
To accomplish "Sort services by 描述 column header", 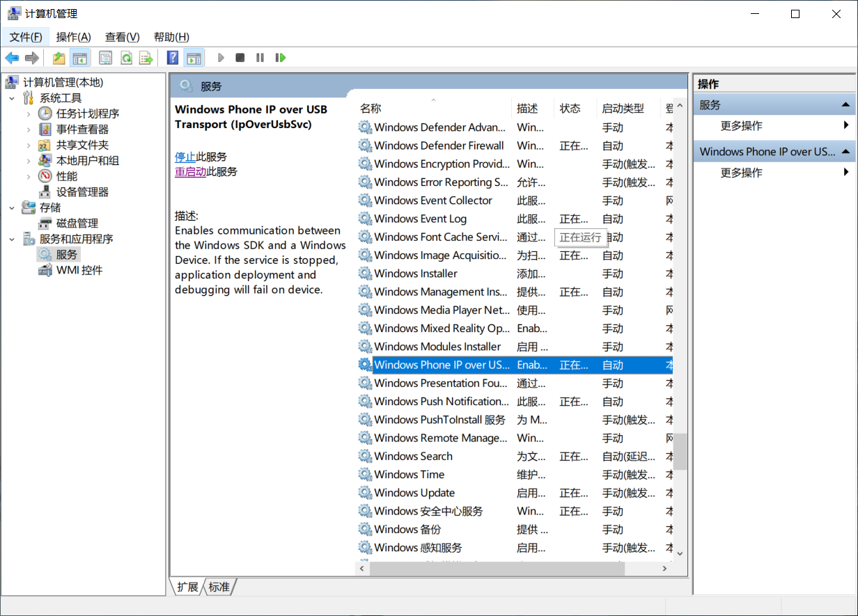I will [533, 109].
